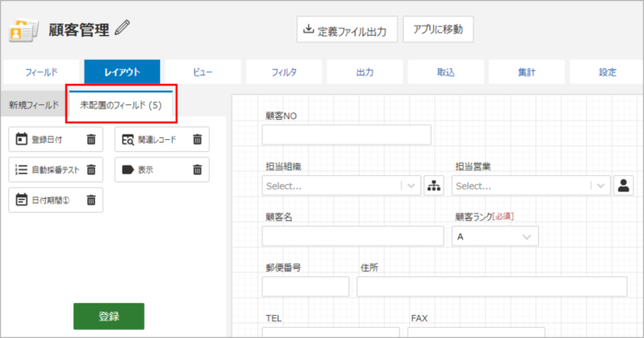Click the pencil edit icon beside 顧客管理
Image resolution: width=644 pixels, height=338 pixels.
(x=122, y=28)
